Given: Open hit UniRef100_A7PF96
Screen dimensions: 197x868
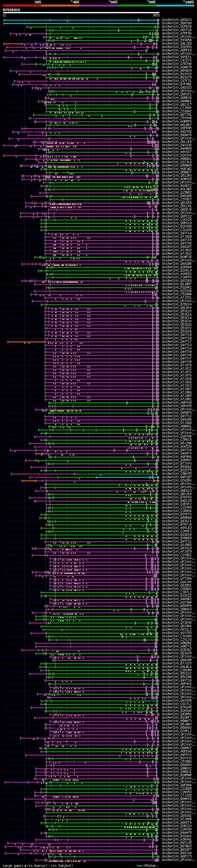Looking at the screenshot, I should coord(177,33).
